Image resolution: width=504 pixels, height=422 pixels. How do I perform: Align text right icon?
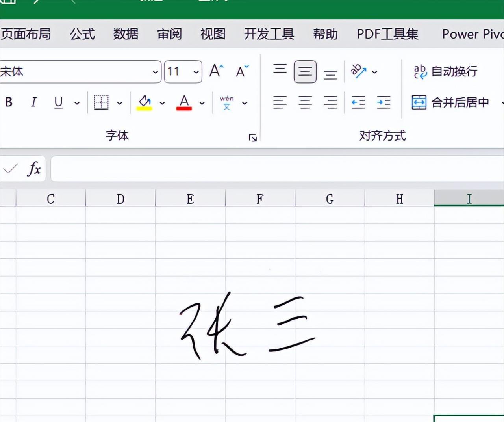(330, 102)
